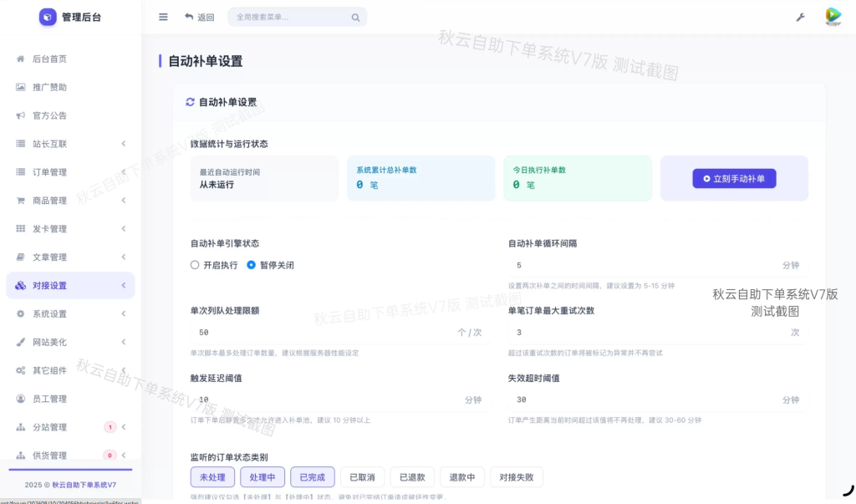
Task: Click badge 1 on 分站管理
Action: coord(110,427)
